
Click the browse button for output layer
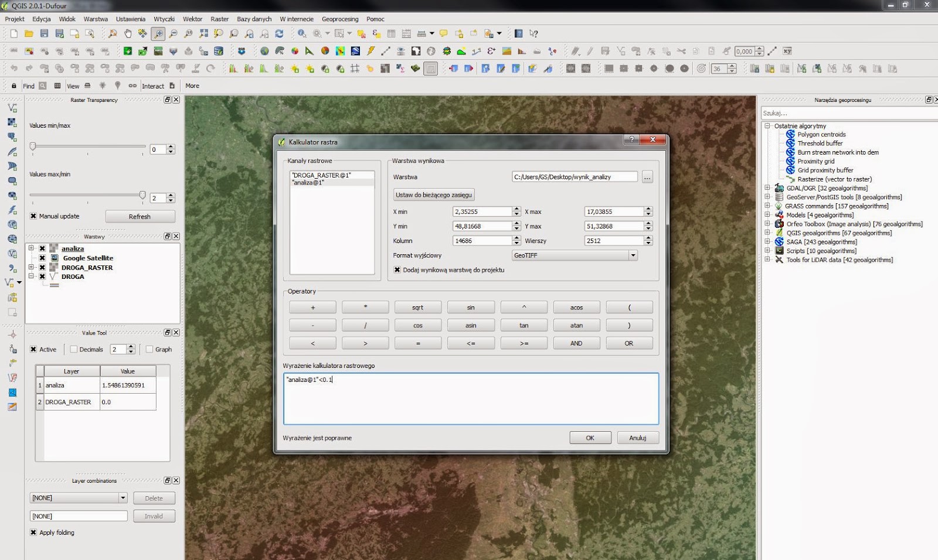tap(647, 177)
